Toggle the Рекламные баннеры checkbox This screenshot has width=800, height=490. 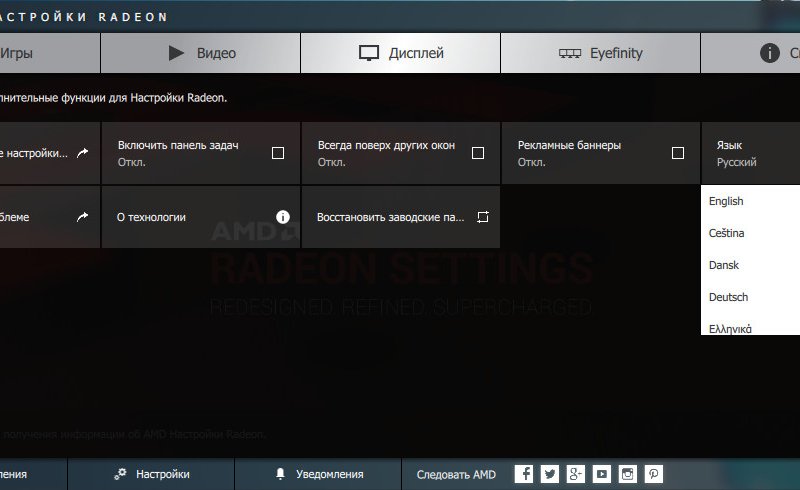pos(678,153)
